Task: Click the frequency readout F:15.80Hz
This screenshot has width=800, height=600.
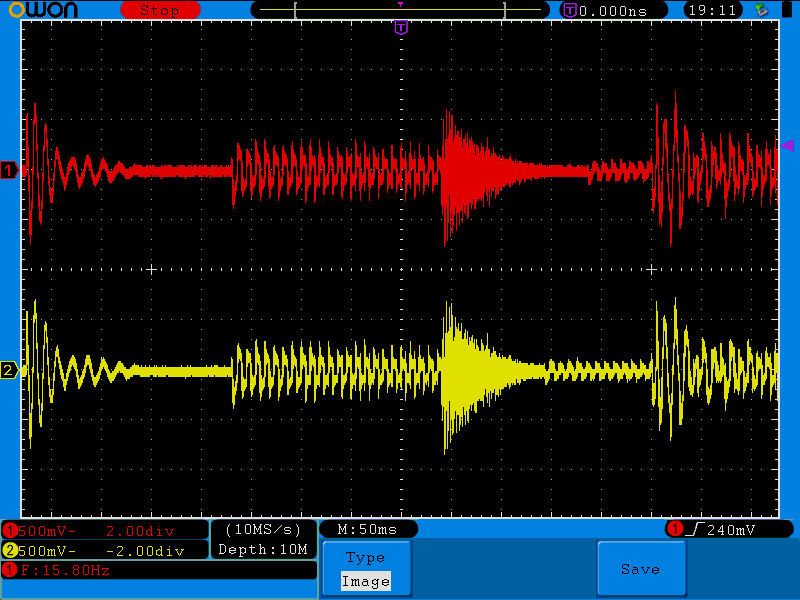Action: (x=65, y=570)
